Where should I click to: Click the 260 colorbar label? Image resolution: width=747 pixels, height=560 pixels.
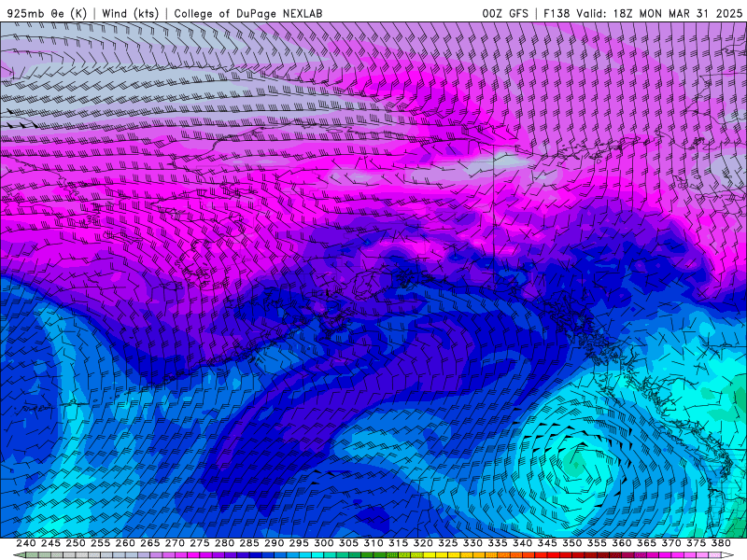pos(125,543)
